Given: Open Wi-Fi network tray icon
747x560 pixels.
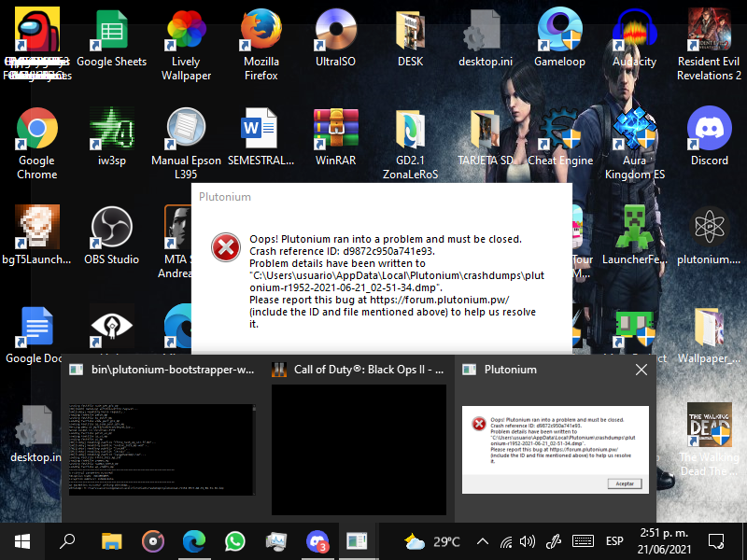Looking at the screenshot, I should tap(506, 541).
